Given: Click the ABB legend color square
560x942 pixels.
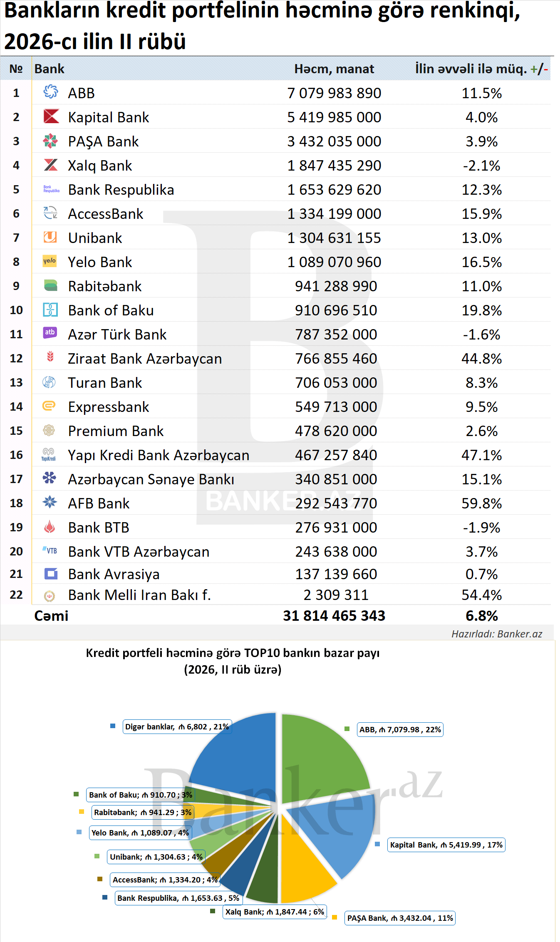Looking at the screenshot, I should pyautogui.click(x=347, y=729).
